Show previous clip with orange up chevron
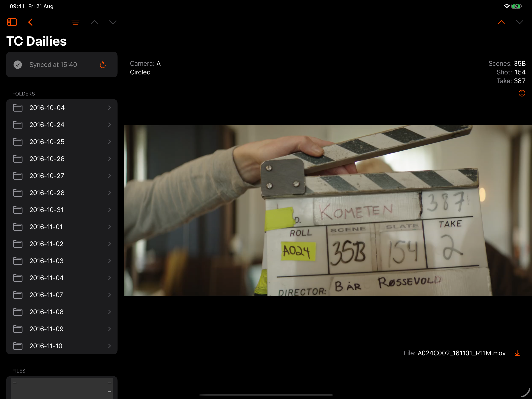This screenshot has height=399, width=532. 501,22
